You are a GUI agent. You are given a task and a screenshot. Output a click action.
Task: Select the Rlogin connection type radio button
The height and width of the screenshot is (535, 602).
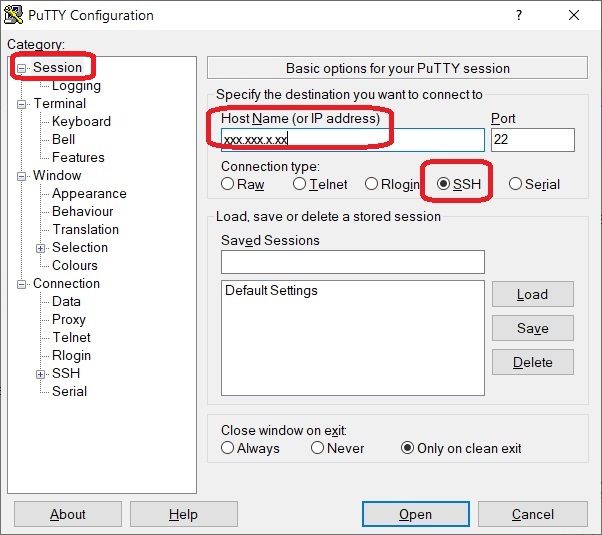coord(371,184)
